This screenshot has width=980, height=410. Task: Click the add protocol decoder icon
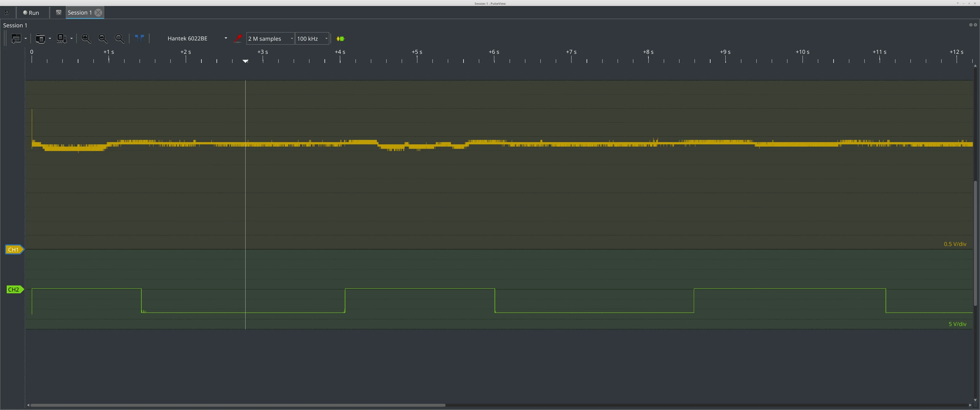pyautogui.click(x=340, y=39)
